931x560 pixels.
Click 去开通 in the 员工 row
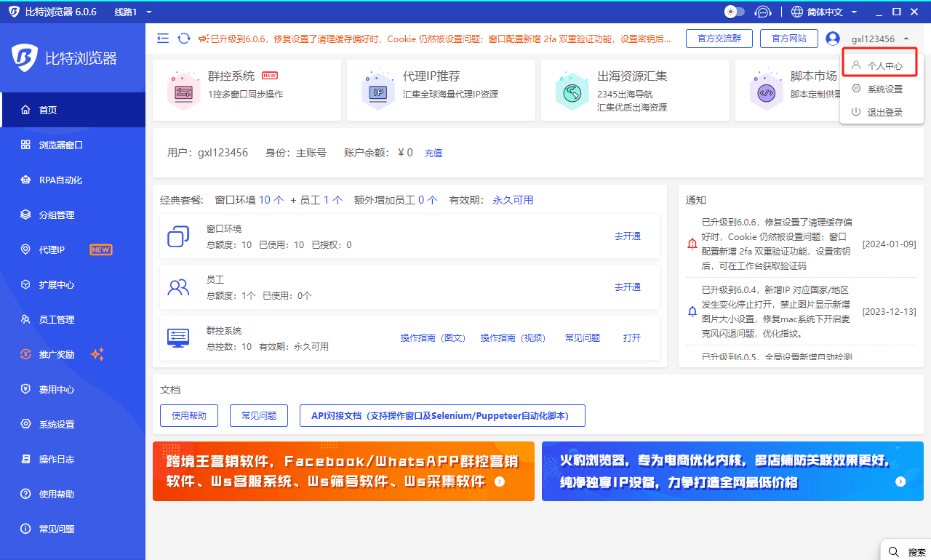(628, 287)
